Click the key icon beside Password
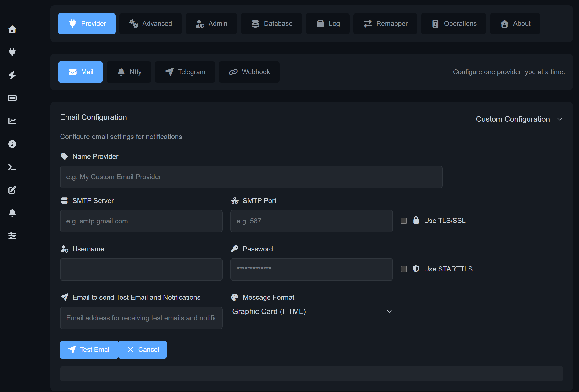Viewport: 579px width, 392px height. [235, 249]
